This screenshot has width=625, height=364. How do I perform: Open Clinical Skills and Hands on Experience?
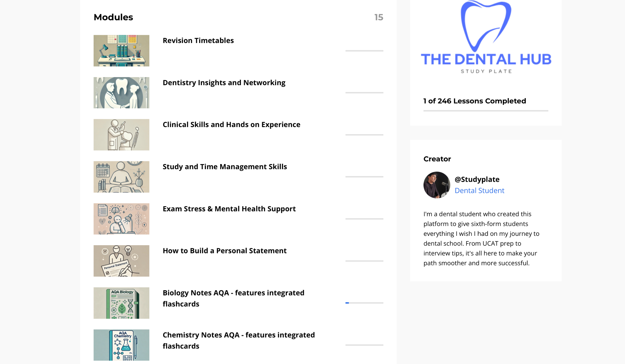pyautogui.click(x=231, y=125)
